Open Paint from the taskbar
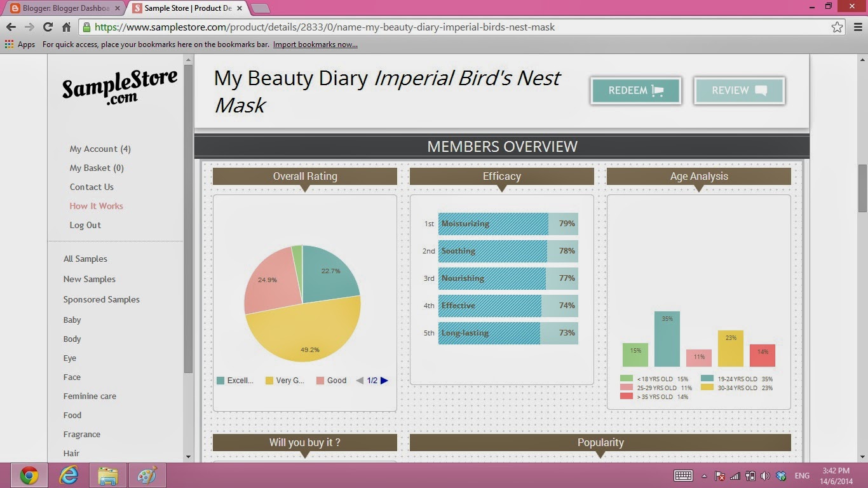 pyautogui.click(x=147, y=475)
